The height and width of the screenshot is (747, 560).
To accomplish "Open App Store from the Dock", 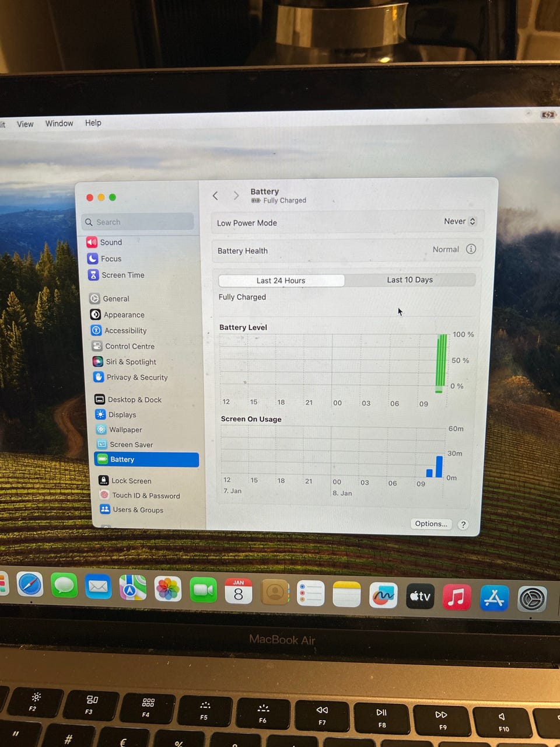I will [494, 598].
